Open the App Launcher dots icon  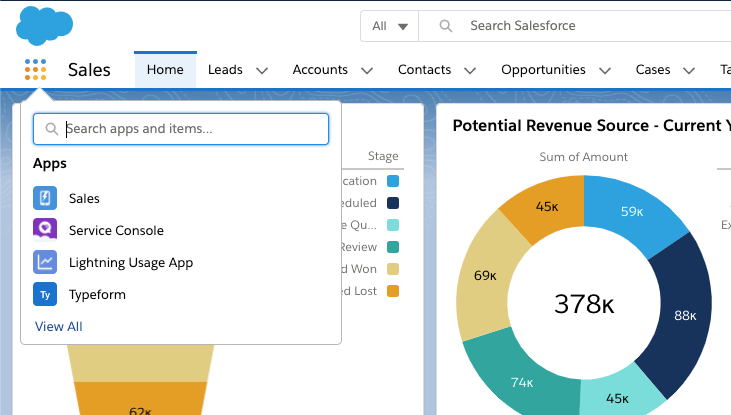point(35,69)
